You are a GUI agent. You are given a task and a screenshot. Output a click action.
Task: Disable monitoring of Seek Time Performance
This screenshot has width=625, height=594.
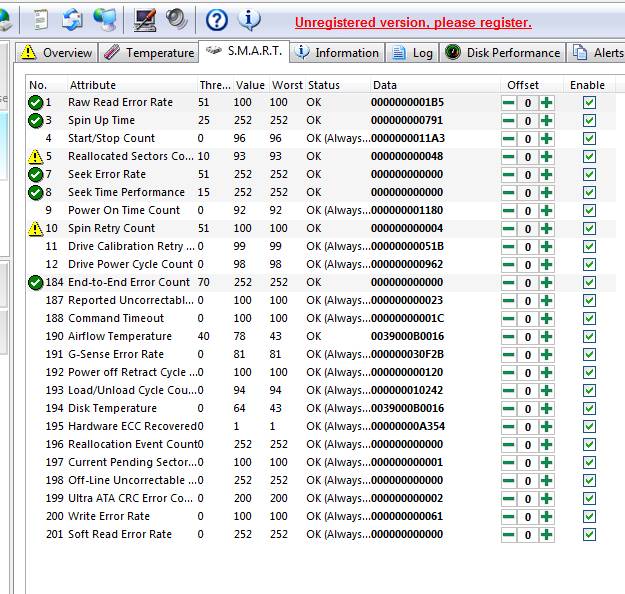point(589,193)
